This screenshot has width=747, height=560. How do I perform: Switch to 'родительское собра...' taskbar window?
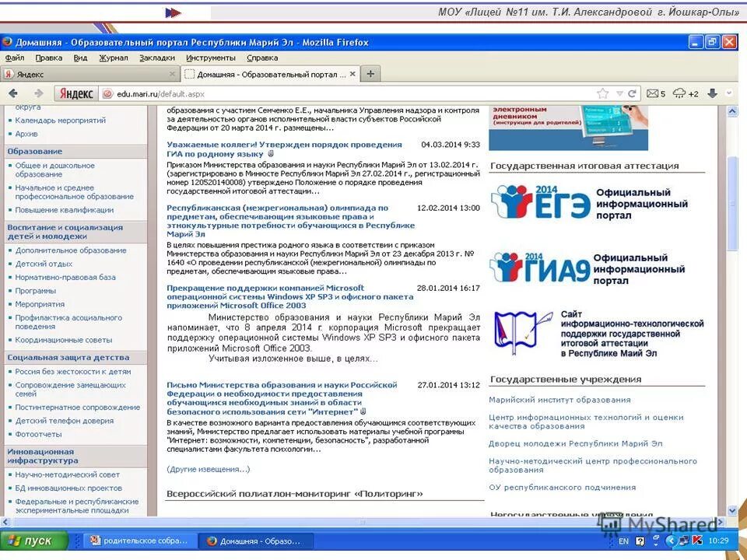coord(140,541)
